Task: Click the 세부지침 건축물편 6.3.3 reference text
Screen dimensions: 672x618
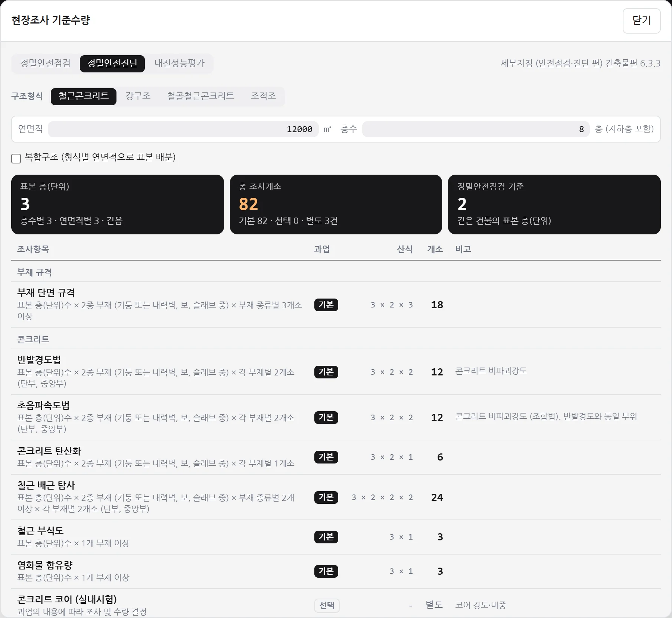Action: click(x=581, y=63)
